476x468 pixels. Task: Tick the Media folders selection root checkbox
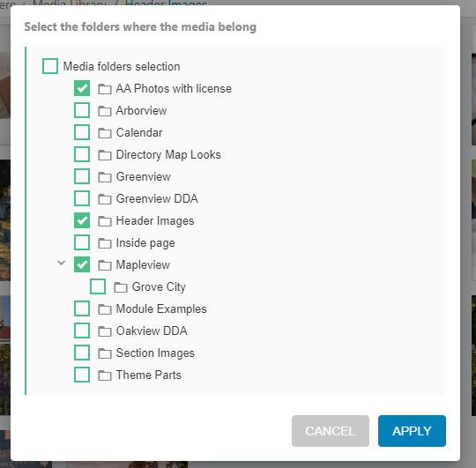50,66
